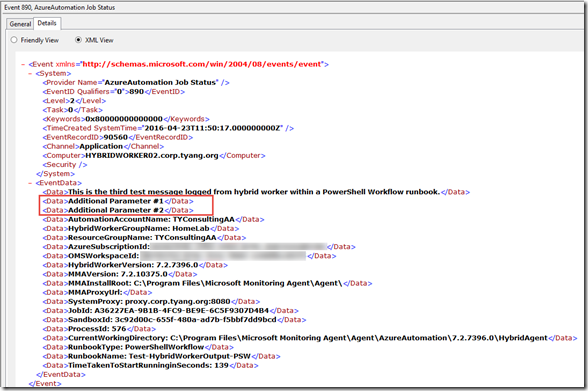Screen dimensions: 588x391
Task: Click the Computer HYBRIDWORKER02.corp.tyang.org line
Action: pyautogui.click(x=154, y=156)
